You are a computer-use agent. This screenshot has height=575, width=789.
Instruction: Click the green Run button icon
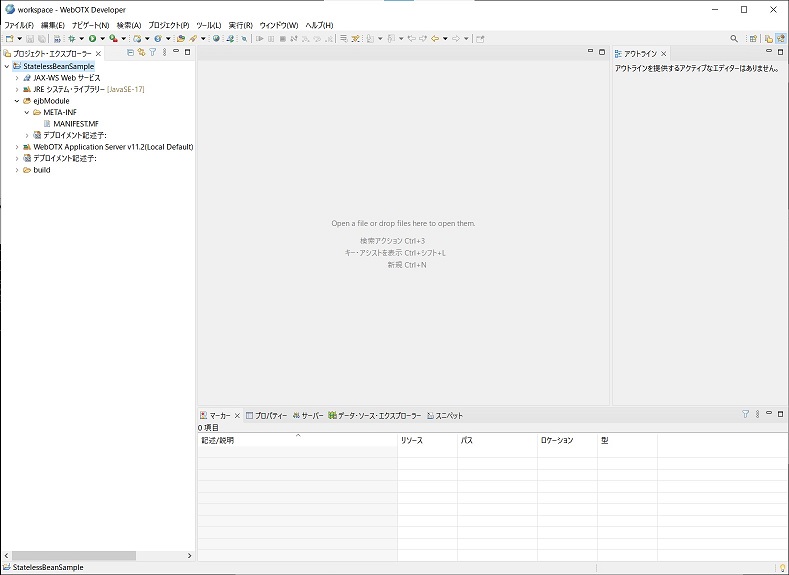[91, 39]
